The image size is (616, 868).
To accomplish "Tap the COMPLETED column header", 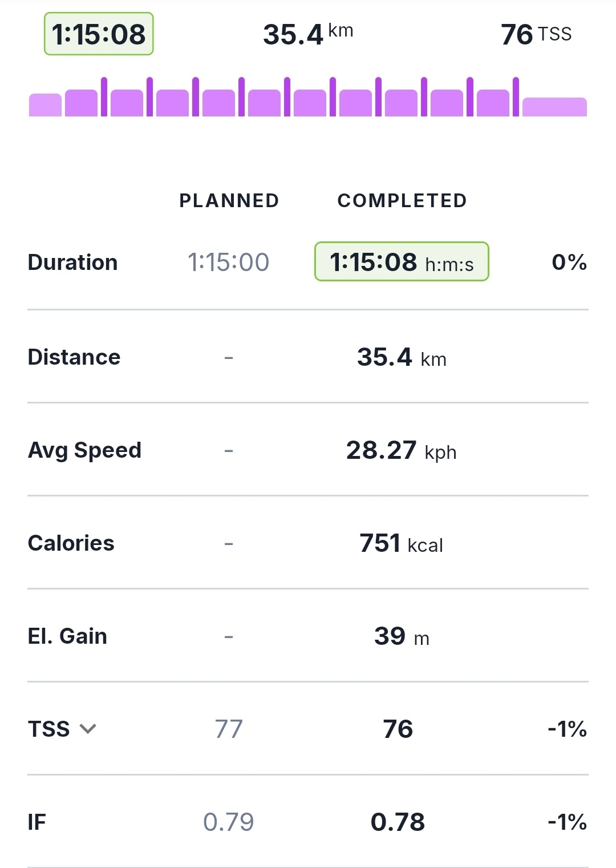I will tap(402, 201).
